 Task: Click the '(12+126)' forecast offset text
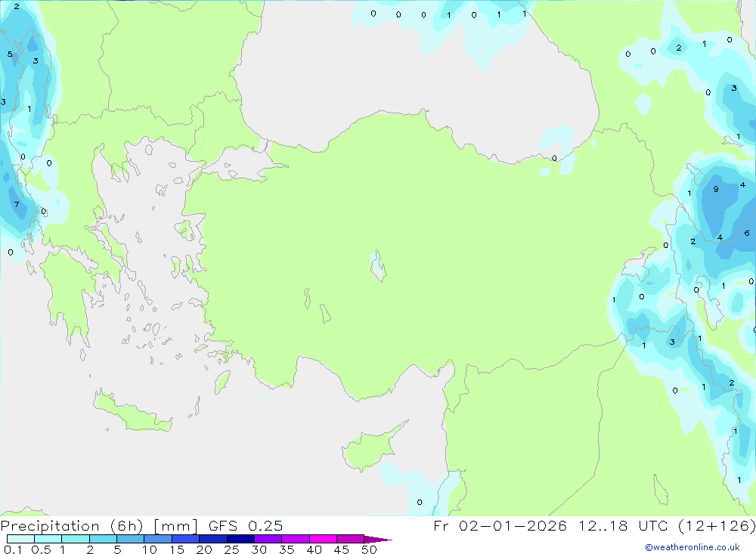pos(716,526)
